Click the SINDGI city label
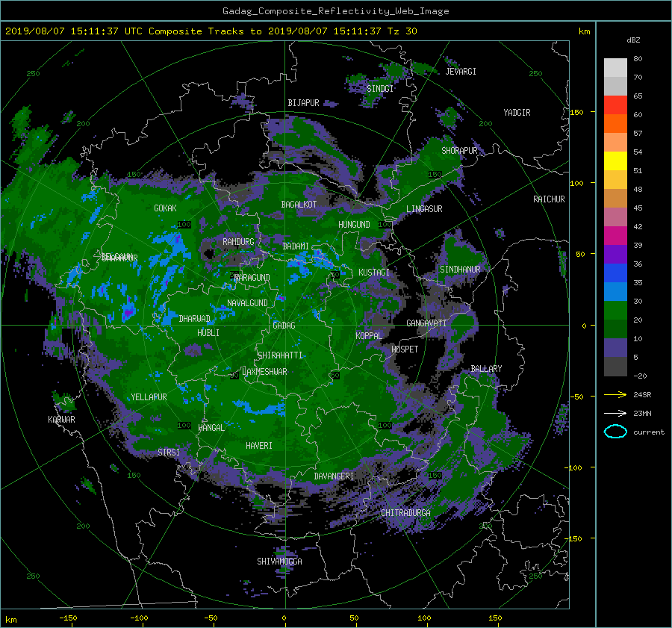Viewport: 672px width, 628px height. coord(380,88)
